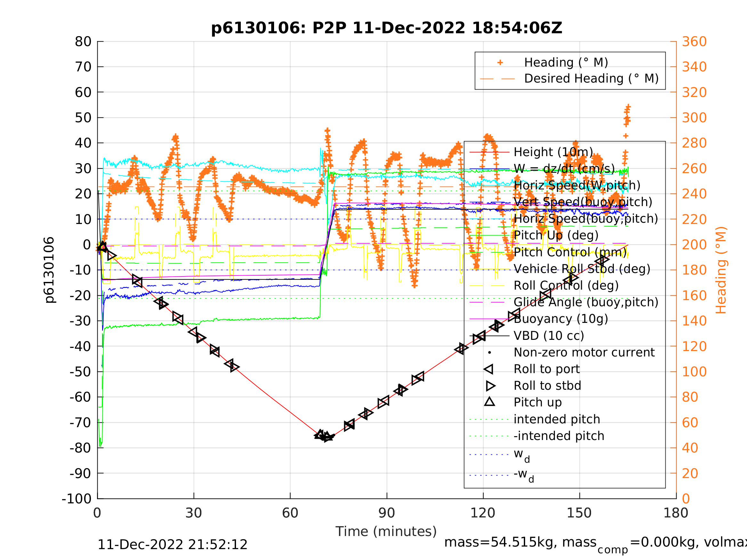
Task: Select the -intended pitch legend entry
Action: pos(558,436)
